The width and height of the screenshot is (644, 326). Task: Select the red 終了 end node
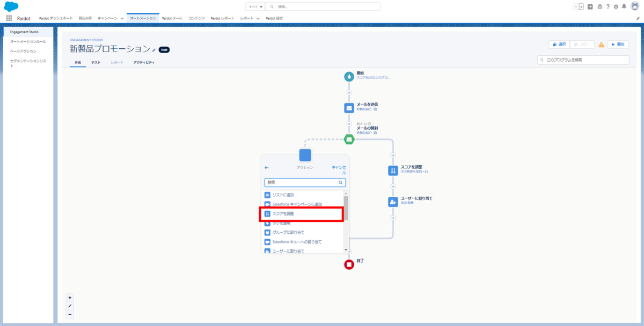click(349, 264)
